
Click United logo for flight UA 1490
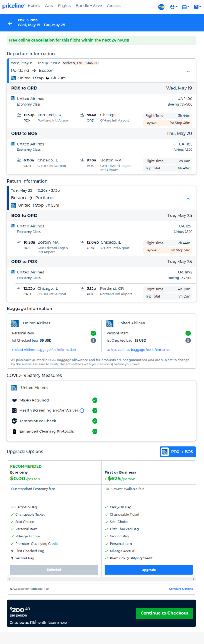(12, 98)
